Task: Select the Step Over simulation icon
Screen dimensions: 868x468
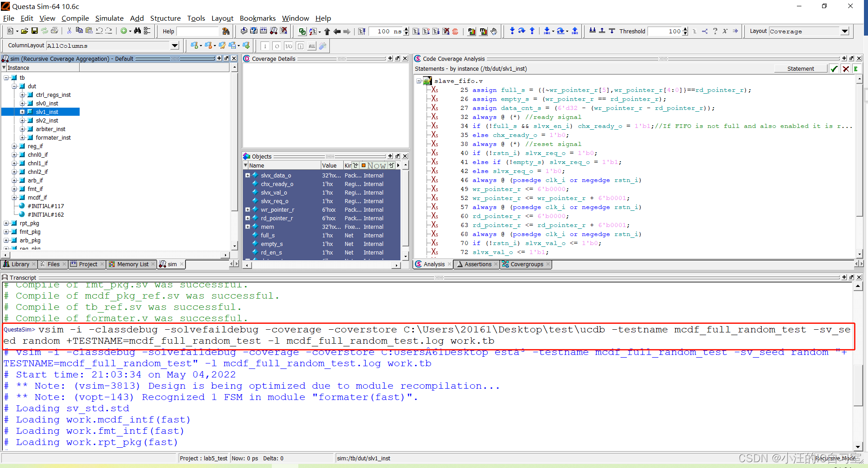Action: (521, 31)
